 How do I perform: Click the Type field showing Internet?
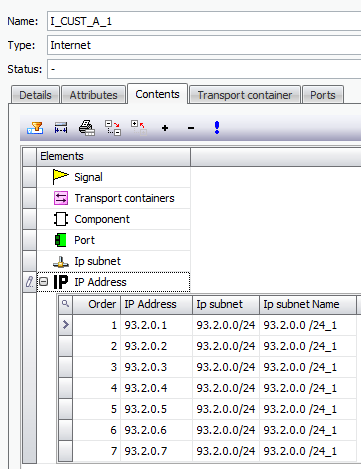[x=204, y=45]
